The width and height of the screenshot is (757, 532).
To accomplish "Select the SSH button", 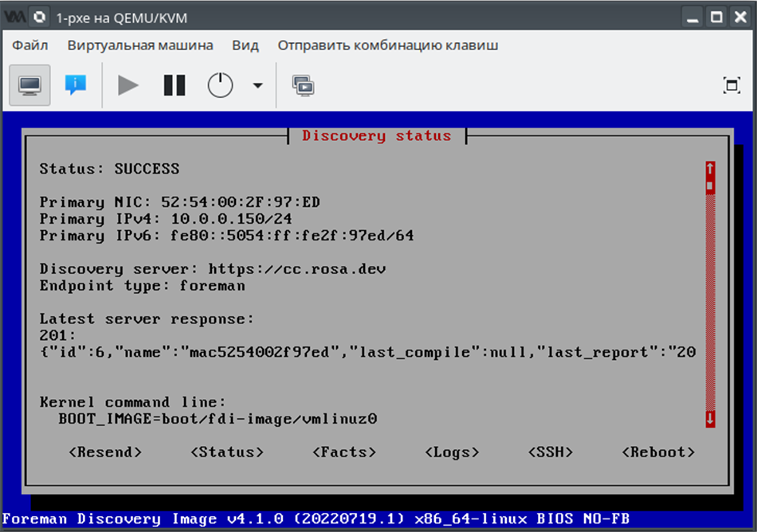I will click(551, 452).
